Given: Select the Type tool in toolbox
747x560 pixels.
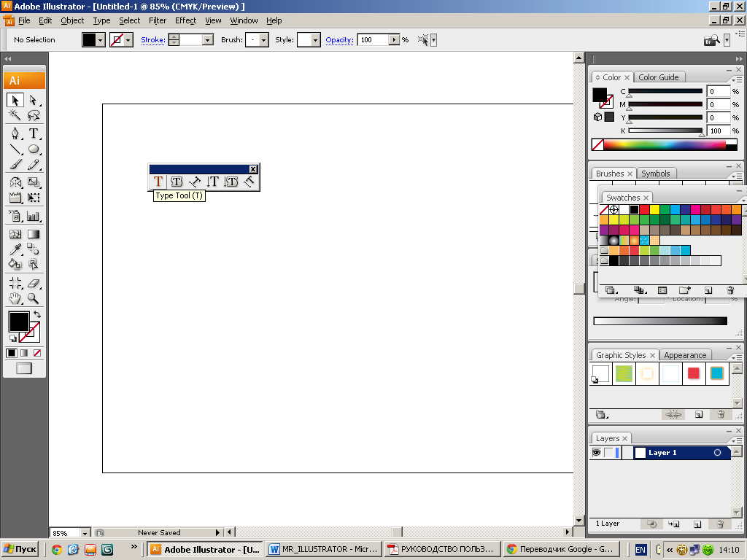Looking at the screenshot, I should [x=33, y=133].
